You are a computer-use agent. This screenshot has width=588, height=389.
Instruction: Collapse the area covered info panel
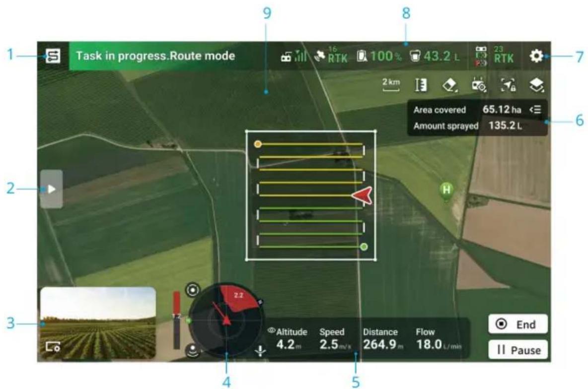tap(535, 110)
